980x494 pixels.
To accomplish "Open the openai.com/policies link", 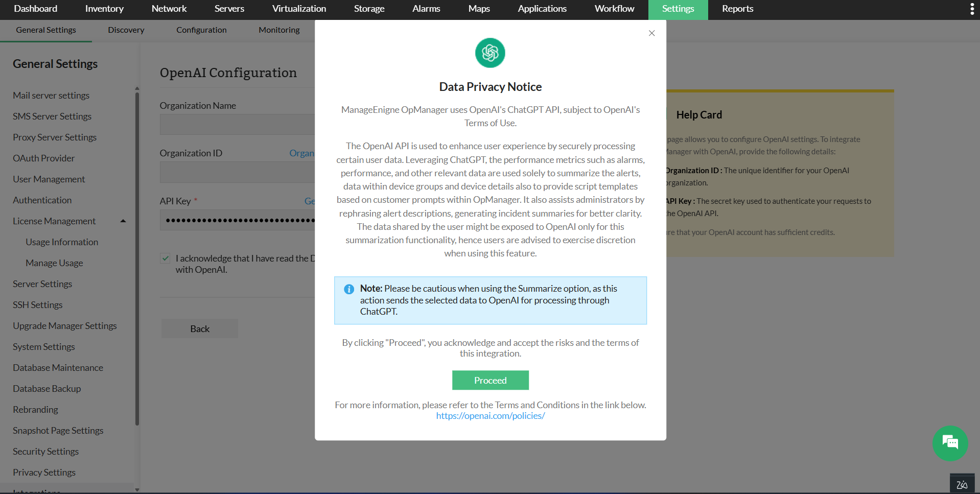I will 490,416.
